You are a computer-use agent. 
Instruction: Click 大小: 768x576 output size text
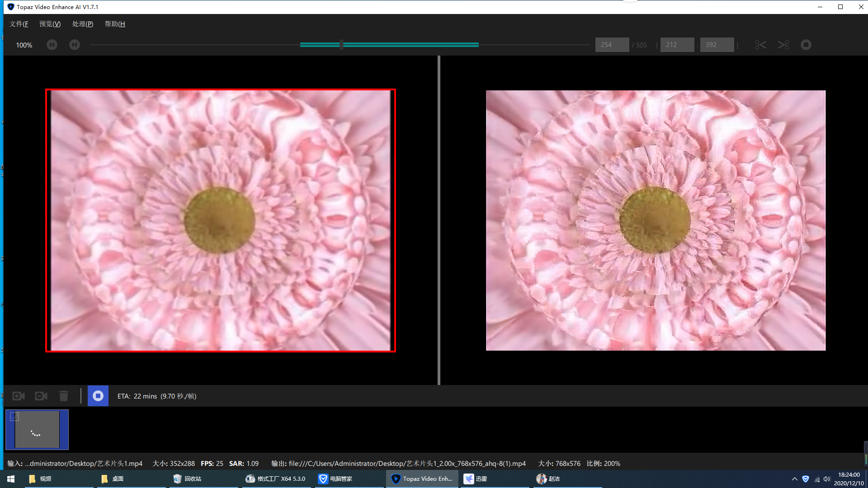[559, 464]
